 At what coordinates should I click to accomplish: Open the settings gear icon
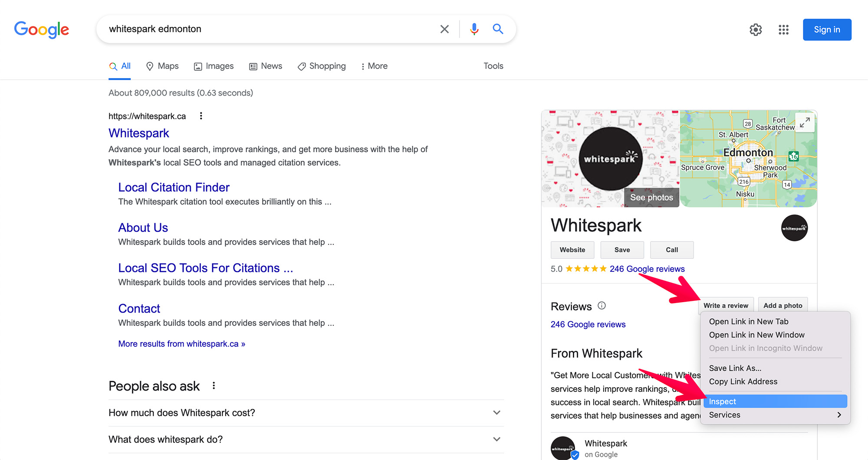tap(756, 29)
